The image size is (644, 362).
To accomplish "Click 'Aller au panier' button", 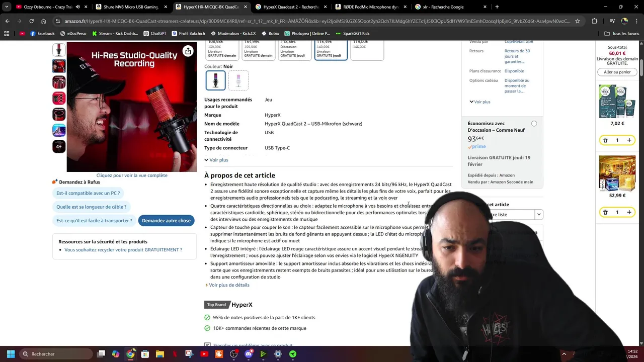I will 617,72.
